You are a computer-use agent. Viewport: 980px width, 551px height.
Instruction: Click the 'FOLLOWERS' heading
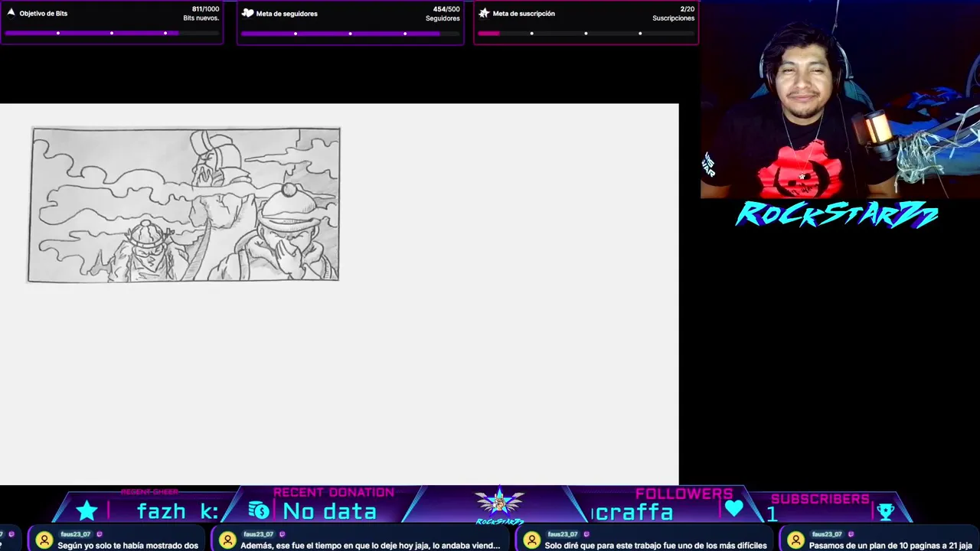(x=684, y=494)
